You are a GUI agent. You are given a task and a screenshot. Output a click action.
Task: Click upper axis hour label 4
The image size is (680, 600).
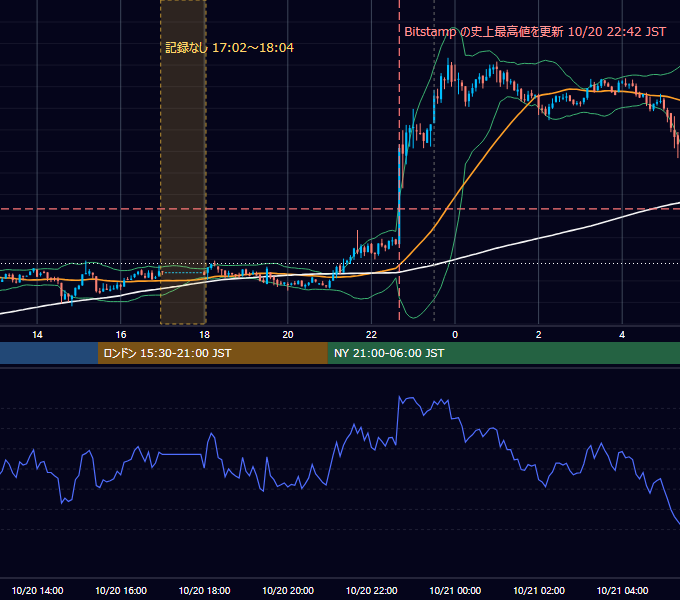click(622, 335)
